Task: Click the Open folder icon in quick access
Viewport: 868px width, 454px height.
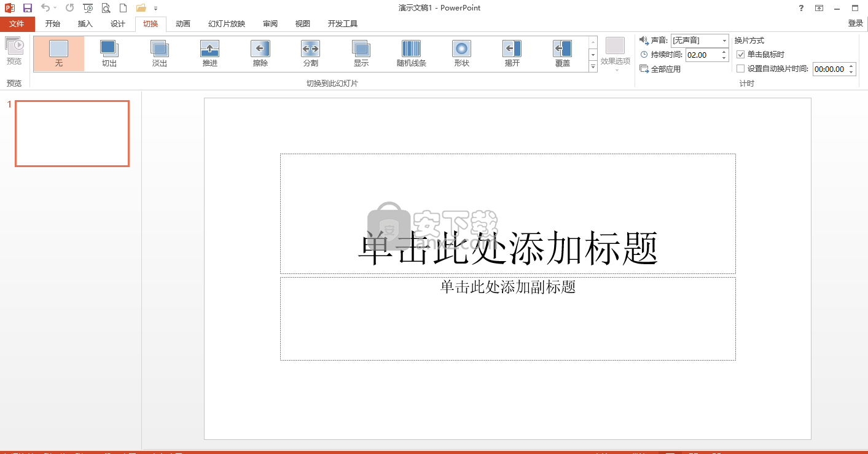Action: point(141,8)
